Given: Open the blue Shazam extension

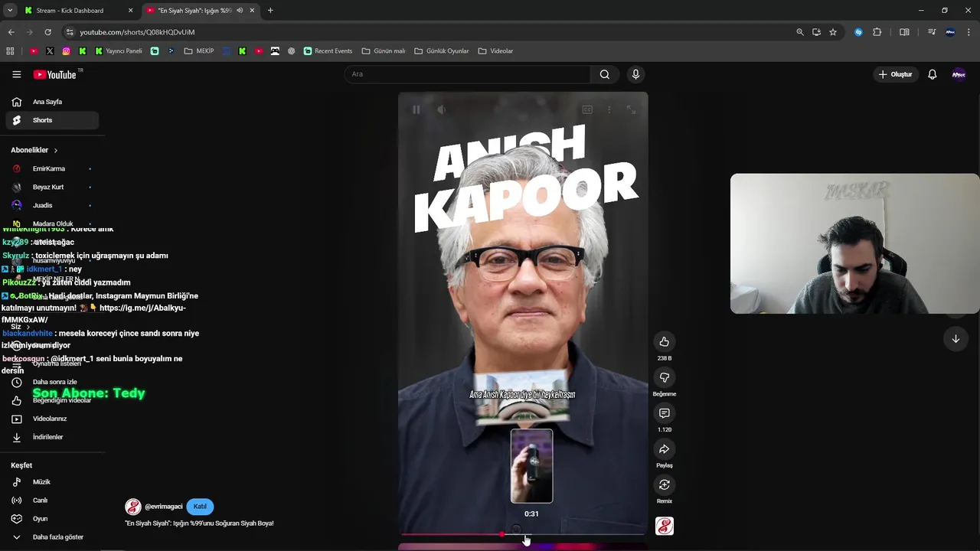Looking at the screenshot, I should point(858,32).
